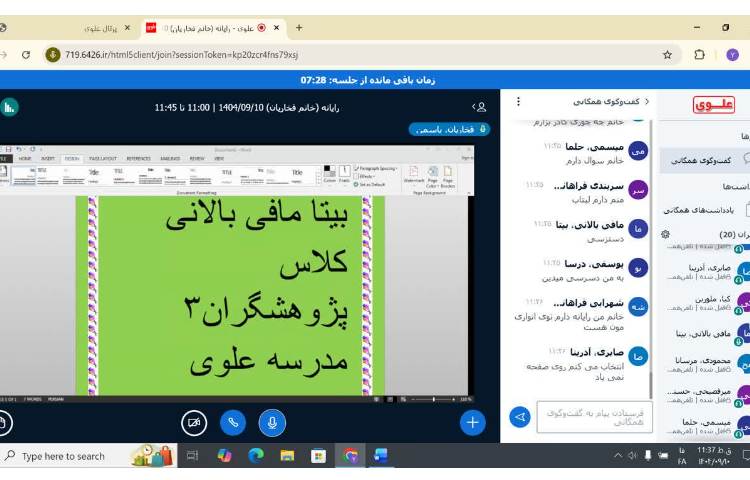Viewport: 750px width, 480px height.
Task: Click the purple avatar of سربندی فراهانی in chat
Action: click(x=638, y=190)
